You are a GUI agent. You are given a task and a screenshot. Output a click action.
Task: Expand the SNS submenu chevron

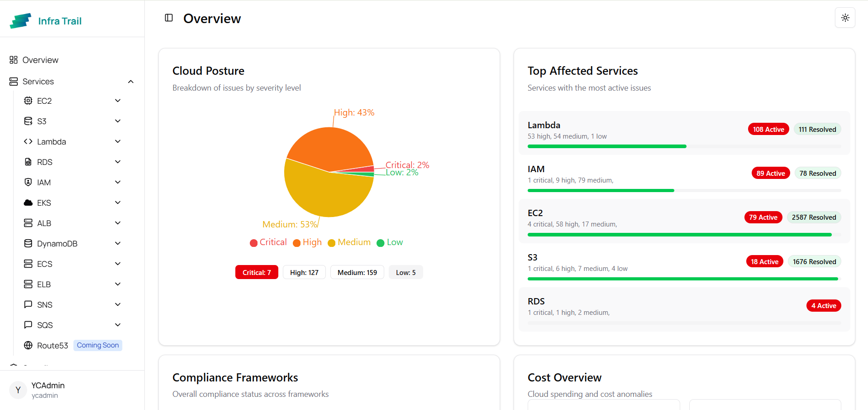coord(118,304)
